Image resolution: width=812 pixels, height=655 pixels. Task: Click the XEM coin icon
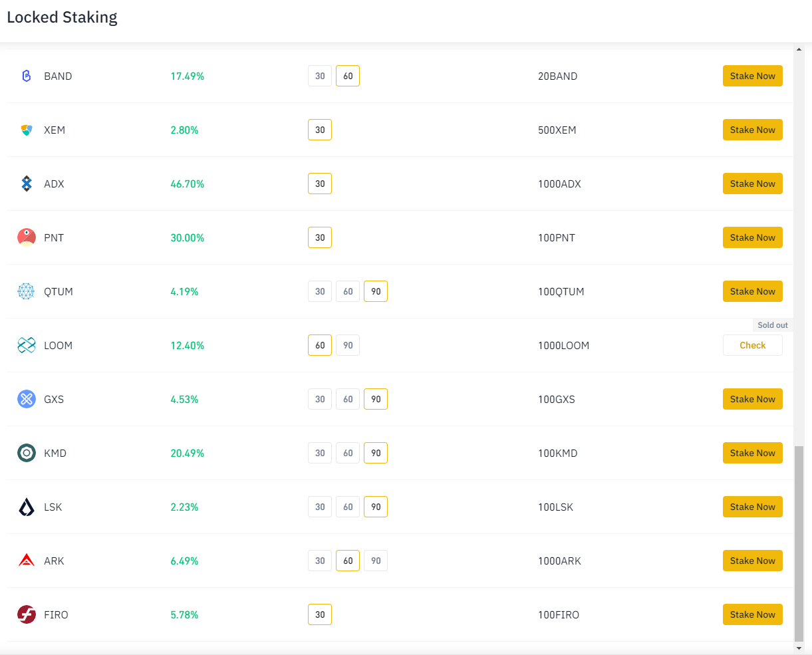[27, 130]
